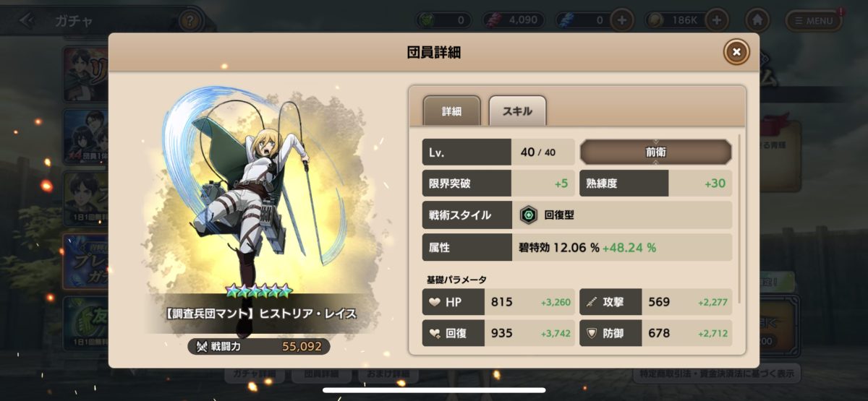Select the 詳細 tab
This screenshot has height=401, width=868.
451,111
